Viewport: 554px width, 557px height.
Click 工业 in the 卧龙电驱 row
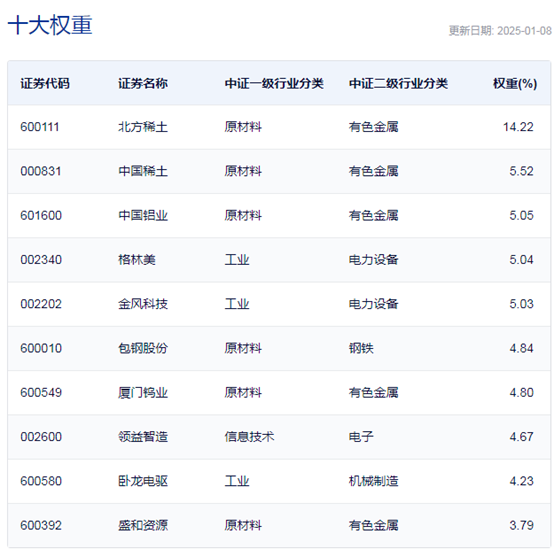(237, 481)
